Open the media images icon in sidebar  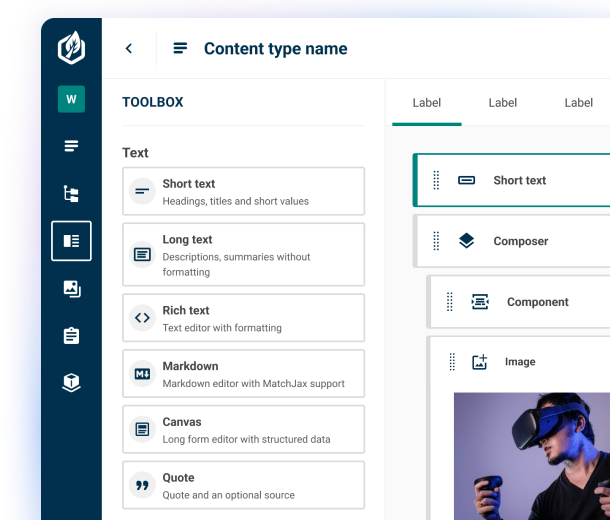pyautogui.click(x=72, y=289)
